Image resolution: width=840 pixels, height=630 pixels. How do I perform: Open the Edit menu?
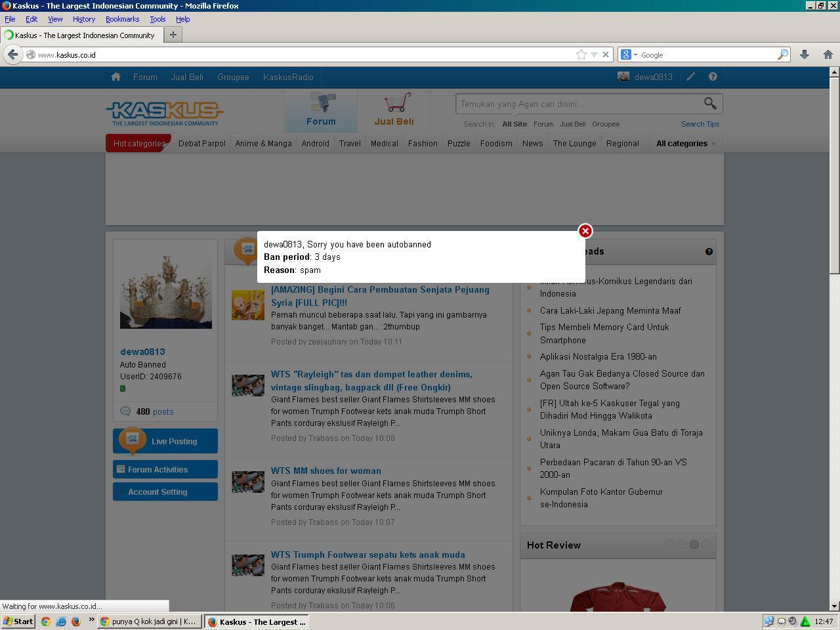pyautogui.click(x=31, y=19)
